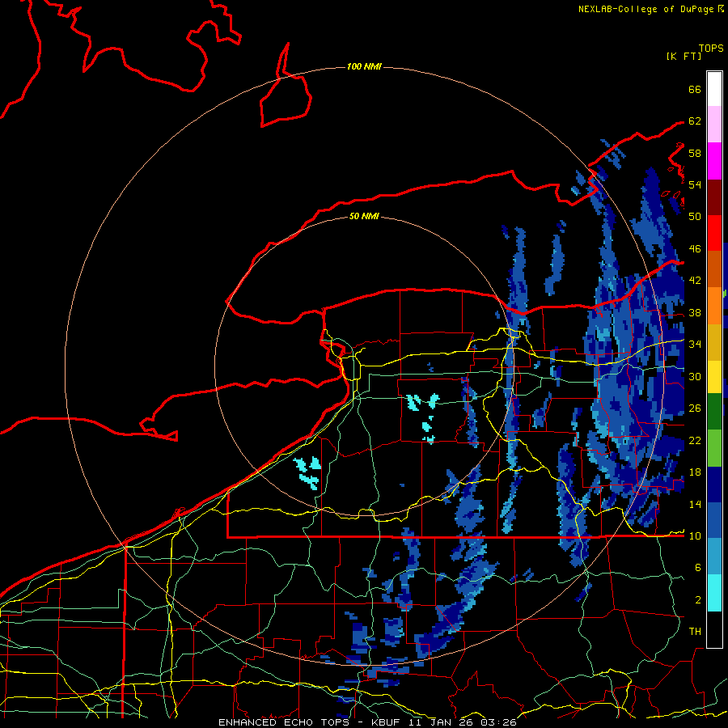
Task: Click the 'KBUF' radar station identifier
Action: 387,722
